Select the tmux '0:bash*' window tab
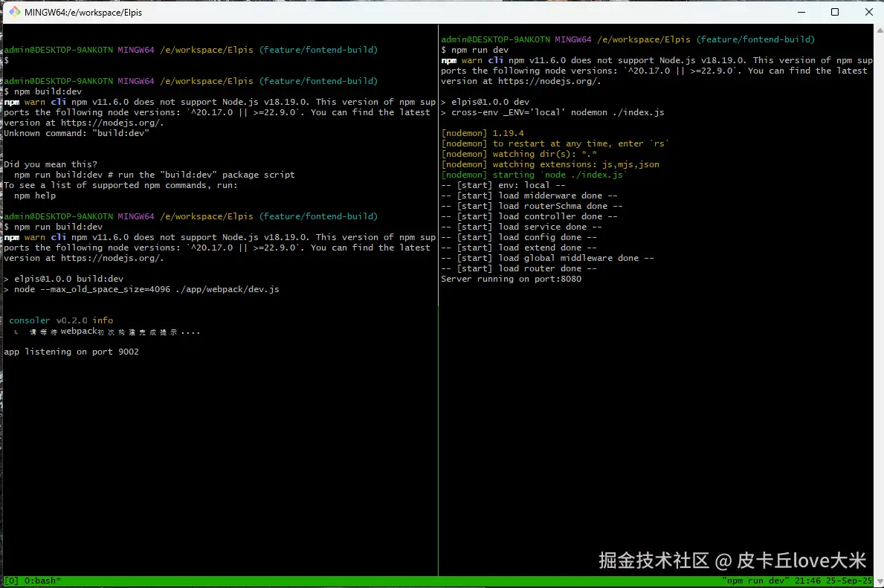Viewport: 884px width, 588px height. point(42,581)
